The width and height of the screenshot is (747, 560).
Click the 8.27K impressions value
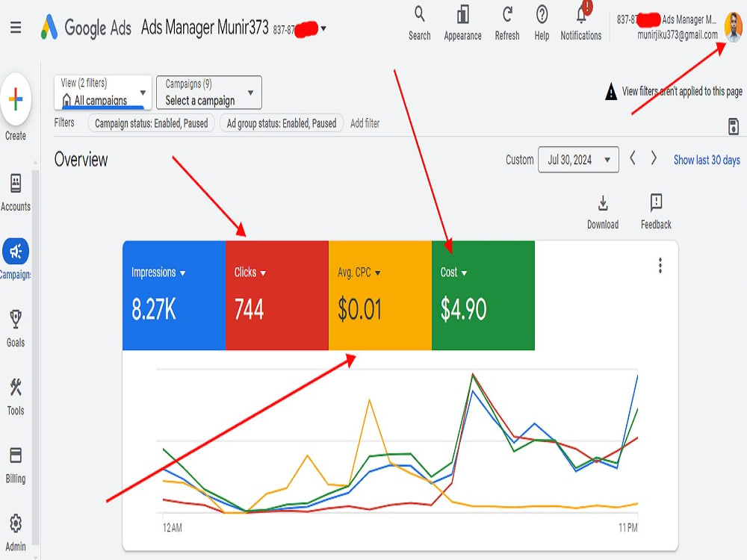pyautogui.click(x=154, y=309)
